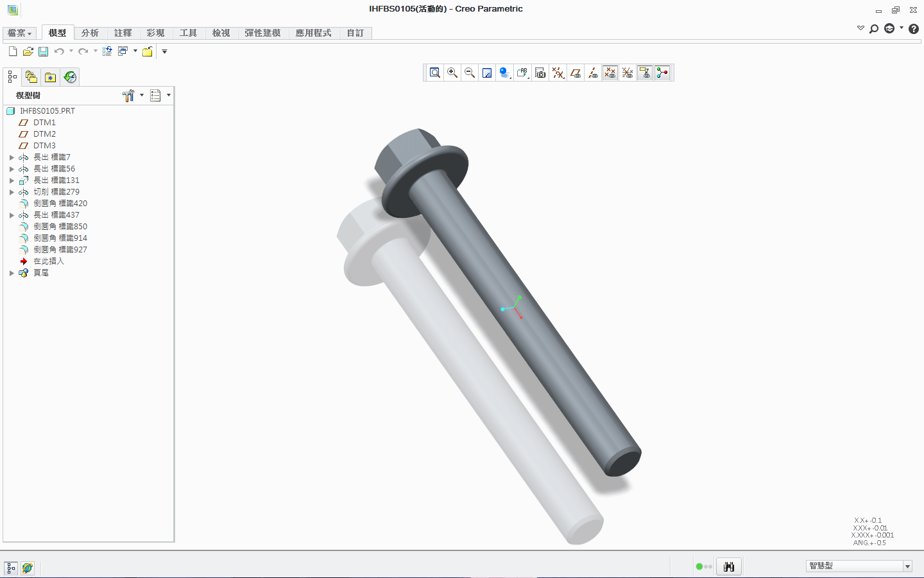924x578 pixels.
Task: Switch to the 分析 ribbon tab
Action: [x=90, y=33]
